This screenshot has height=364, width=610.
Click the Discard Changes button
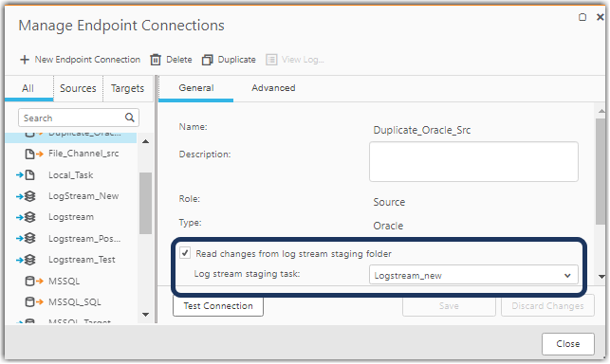point(547,306)
